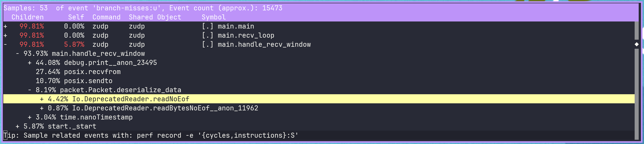Screen dimensions: 644x144
Task: Expand highlighted Io.DeprecatedReader.readNoEof entry
Action: click(42, 99)
